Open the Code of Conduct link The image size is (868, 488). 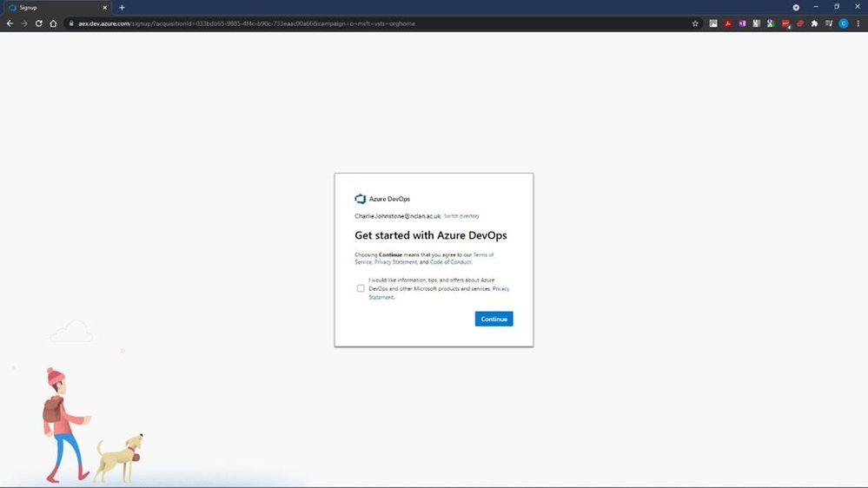tap(451, 262)
